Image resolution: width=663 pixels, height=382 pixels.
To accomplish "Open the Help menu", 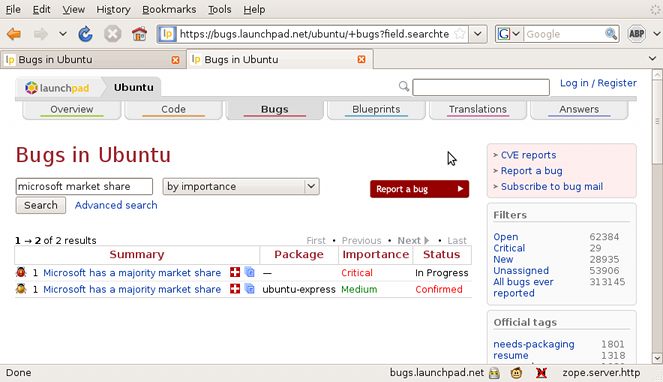I will [x=254, y=9].
